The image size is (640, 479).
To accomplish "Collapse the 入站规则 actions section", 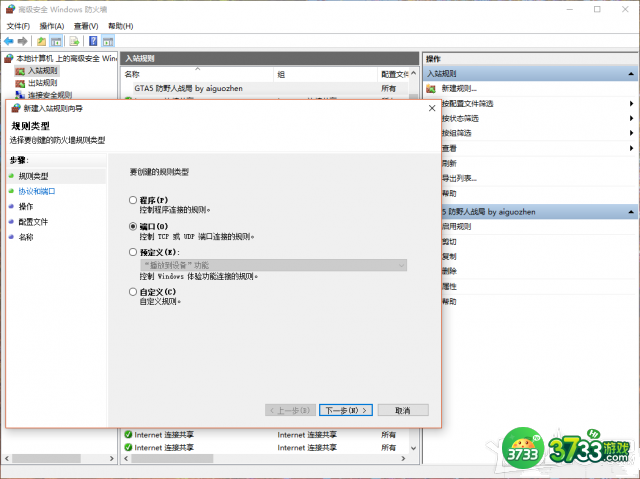I will (631, 74).
